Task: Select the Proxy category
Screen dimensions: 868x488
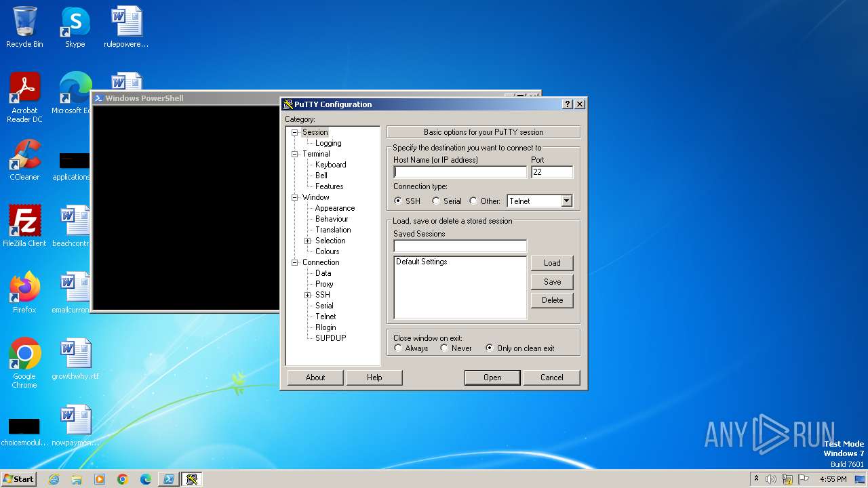Action: click(324, 284)
